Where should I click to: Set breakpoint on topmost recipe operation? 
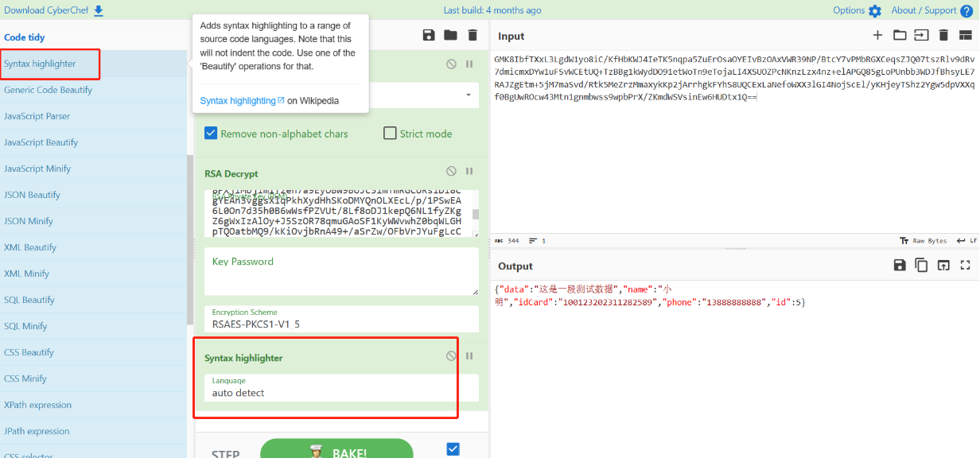[x=469, y=64]
